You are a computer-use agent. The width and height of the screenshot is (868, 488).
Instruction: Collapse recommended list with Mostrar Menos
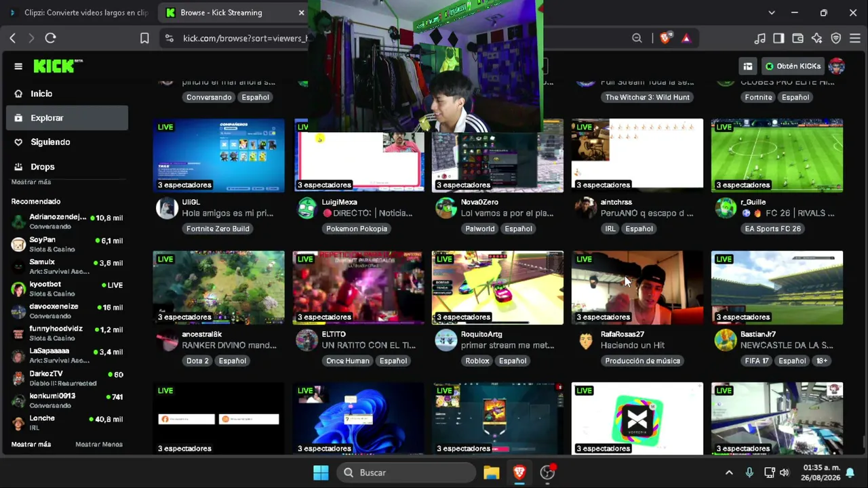(x=99, y=445)
